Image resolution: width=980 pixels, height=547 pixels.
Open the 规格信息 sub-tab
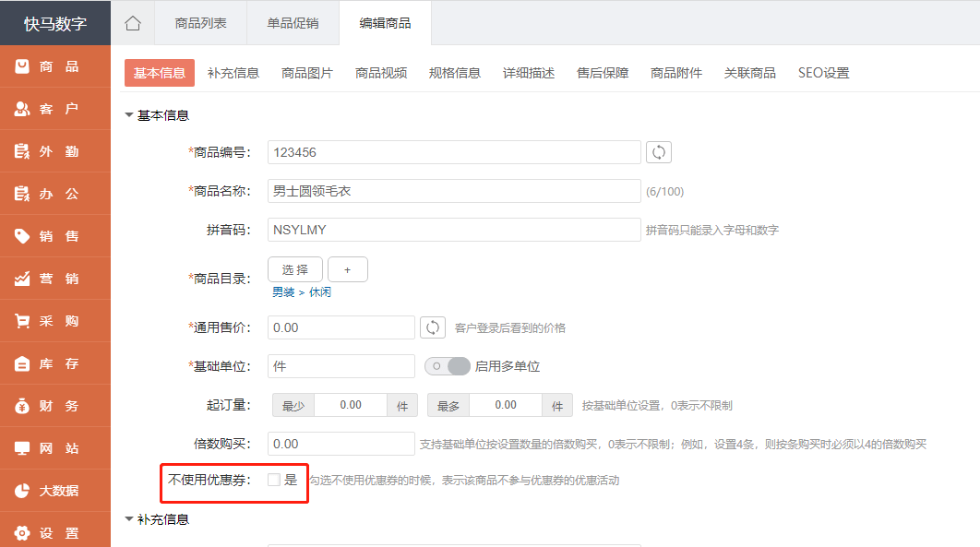pos(454,73)
